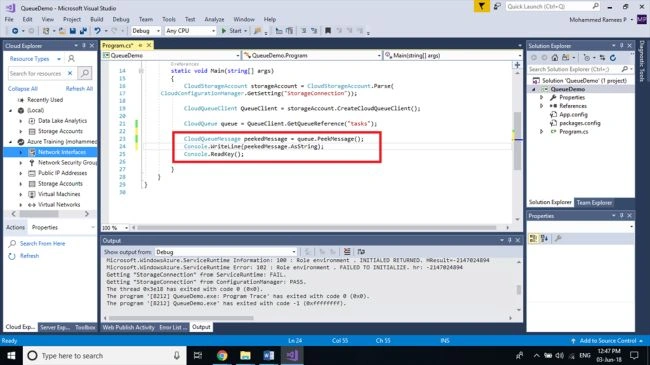The image size is (650, 365).
Task: Toggle the pin on Properties panel
Action: click(621, 216)
